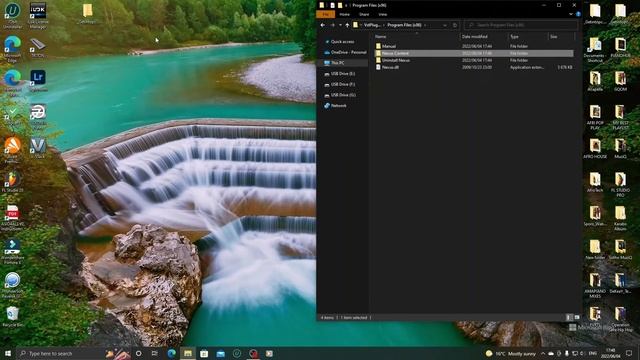Screen dimensions: 640x360
Task: Switch to details view in status bar
Action: pyautogui.click(x=569, y=317)
